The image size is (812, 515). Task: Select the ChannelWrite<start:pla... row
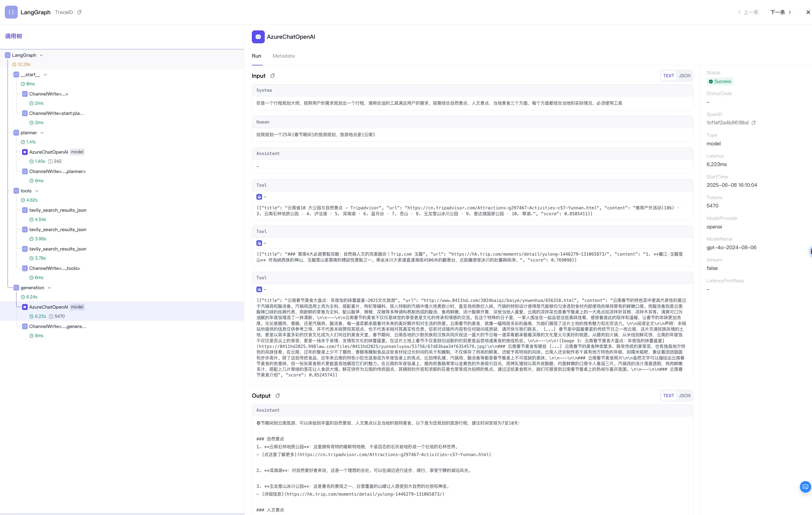[122, 118]
